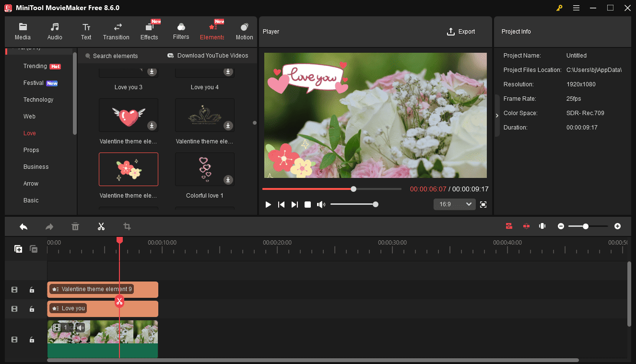The height and width of the screenshot is (364, 636).
Task: Download the Love you 4 element
Action: point(228,71)
